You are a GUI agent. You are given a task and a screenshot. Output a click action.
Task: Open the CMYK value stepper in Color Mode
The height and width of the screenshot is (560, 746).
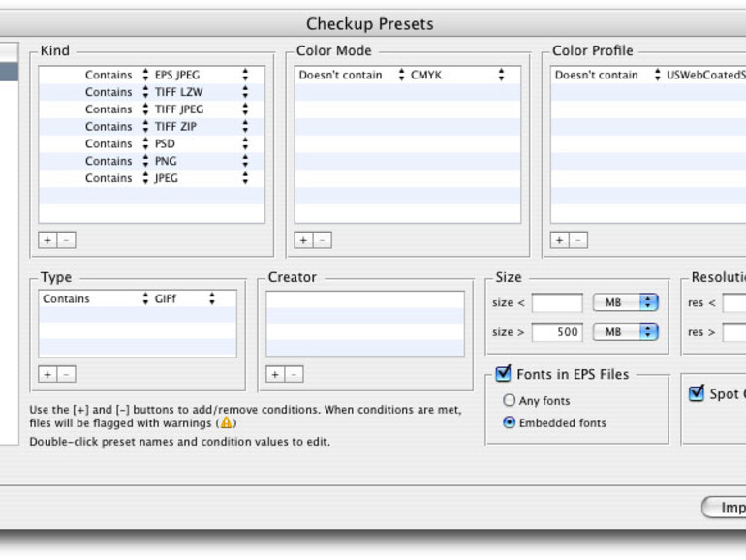coord(501,75)
